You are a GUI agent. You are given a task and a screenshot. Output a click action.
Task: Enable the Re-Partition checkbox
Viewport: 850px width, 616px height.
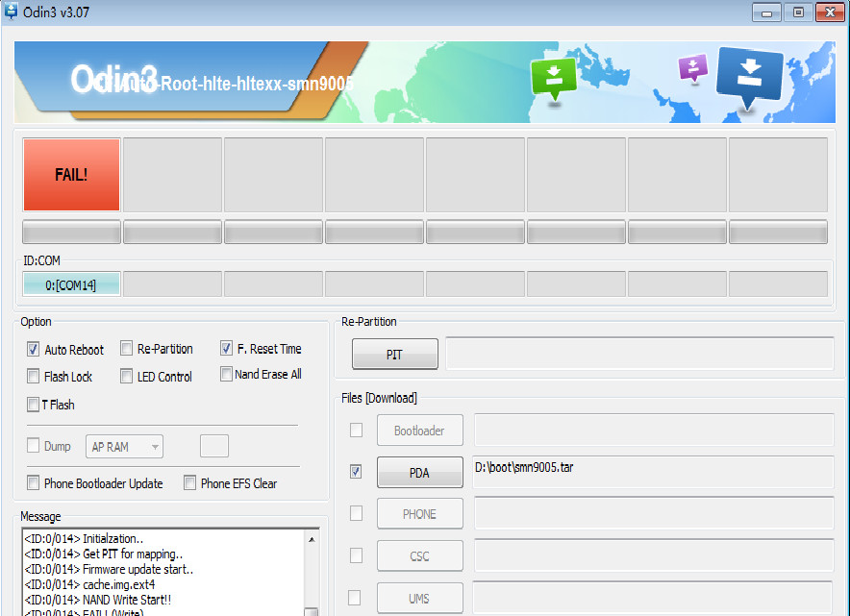[126, 349]
